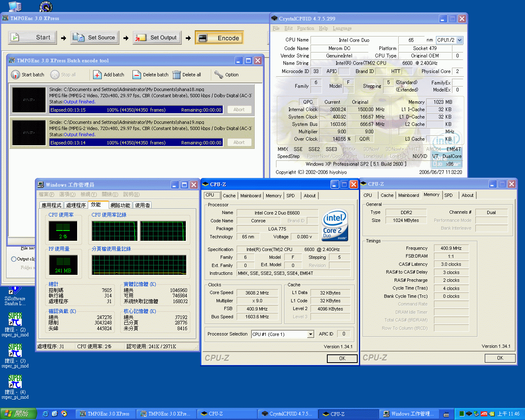Click OK in CPU-Z processor window

[x=342, y=358]
